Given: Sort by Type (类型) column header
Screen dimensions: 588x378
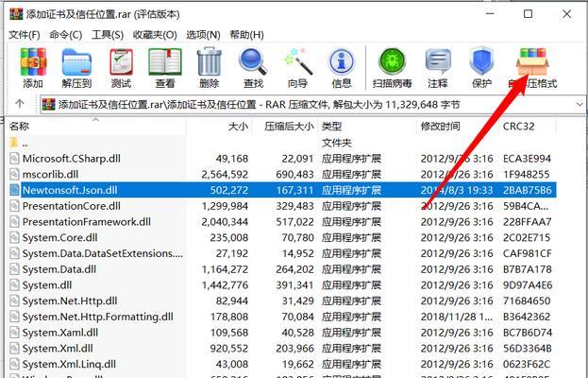Looking at the screenshot, I should coord(367,126).
